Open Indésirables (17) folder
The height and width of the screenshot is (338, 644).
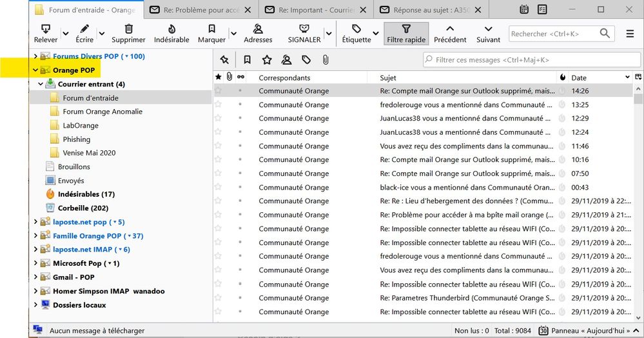(86, 194)
